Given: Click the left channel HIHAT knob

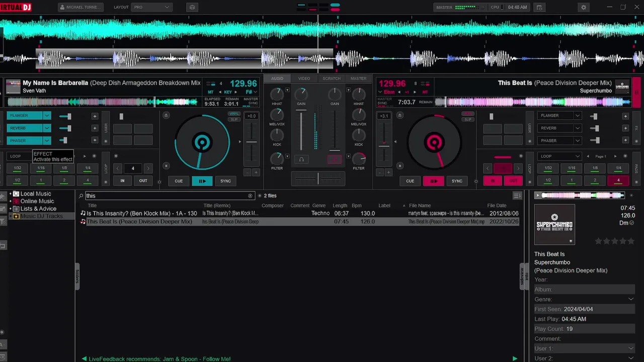Looking at the screenshot, I should coord(277,94).
